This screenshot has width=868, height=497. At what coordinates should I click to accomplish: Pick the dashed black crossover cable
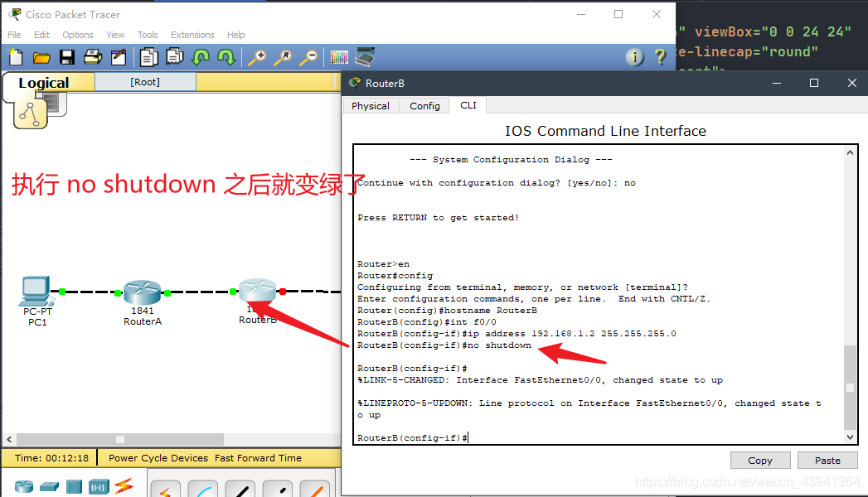coord(278,489)
